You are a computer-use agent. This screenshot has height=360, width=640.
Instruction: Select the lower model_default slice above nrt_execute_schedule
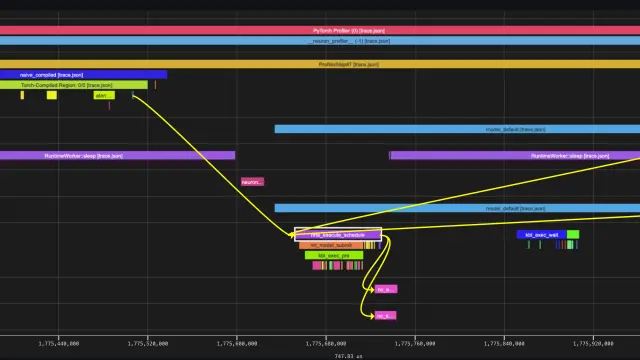[457, 208]
